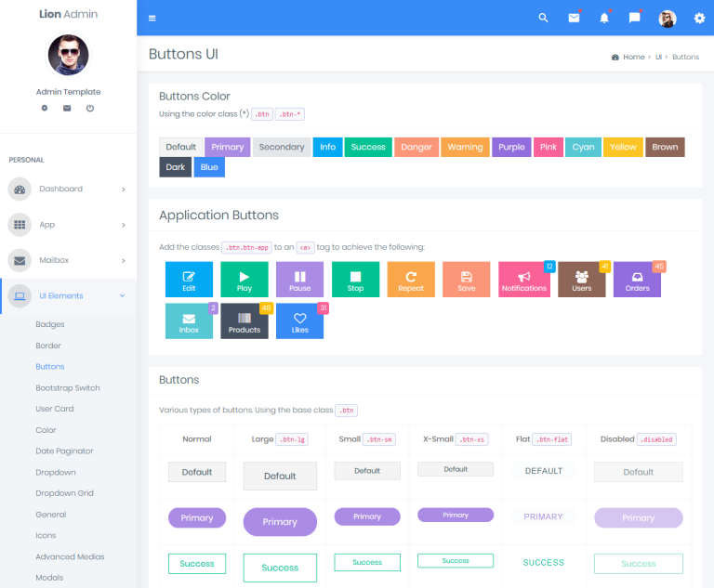Viewport: 714px width, 588px height.
Task: Click the Play app button
Action: (x=245, y=280)
